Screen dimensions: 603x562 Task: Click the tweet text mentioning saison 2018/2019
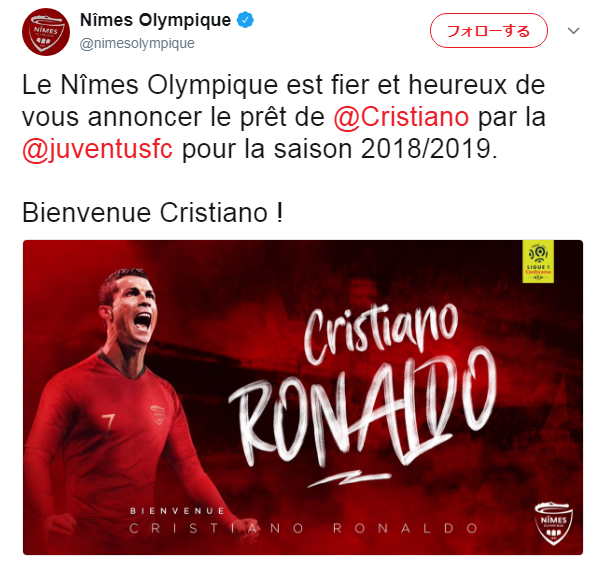click(x=283, y=117)
